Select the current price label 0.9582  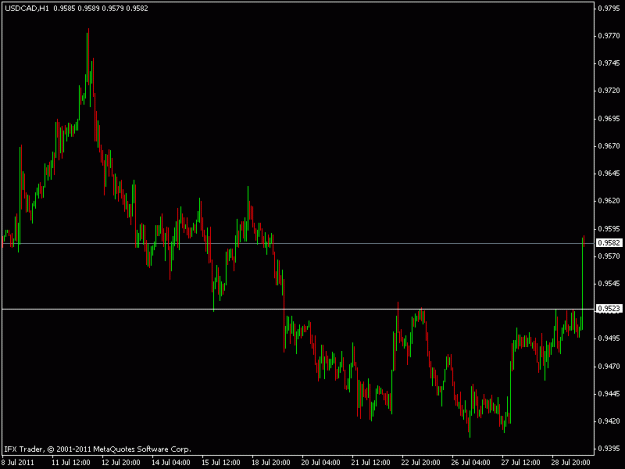coord(609,243)
